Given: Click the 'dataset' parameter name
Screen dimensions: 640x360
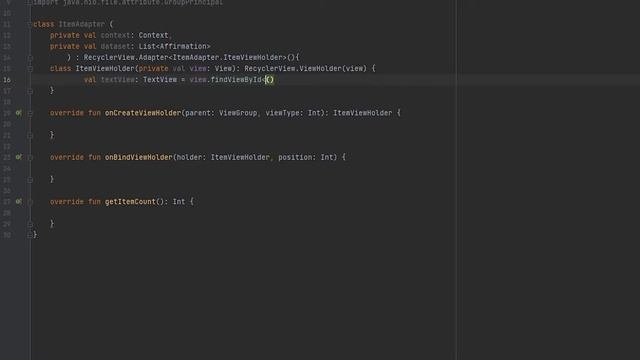Looking at the screenshot, I should [115, 46].
